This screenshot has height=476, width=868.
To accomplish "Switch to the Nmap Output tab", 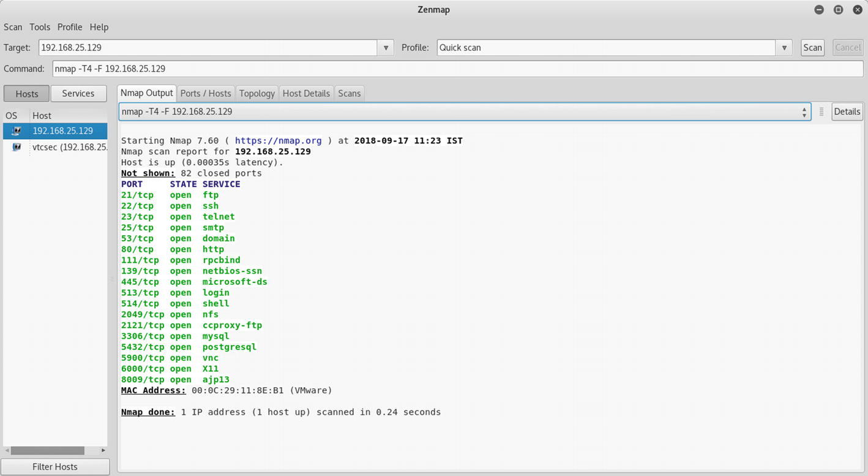I will (147, 93).
